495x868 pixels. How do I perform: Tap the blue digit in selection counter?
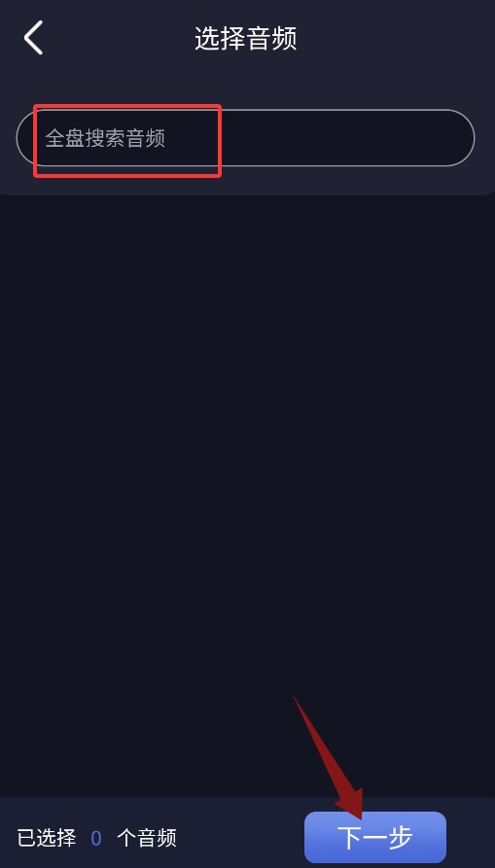[96, 839]
